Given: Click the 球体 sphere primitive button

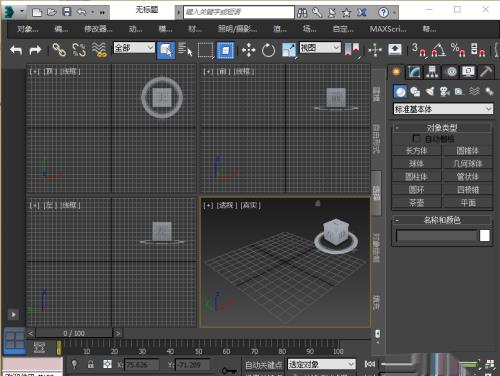Looking at the screenshot, I should click(x=417, y=164).
